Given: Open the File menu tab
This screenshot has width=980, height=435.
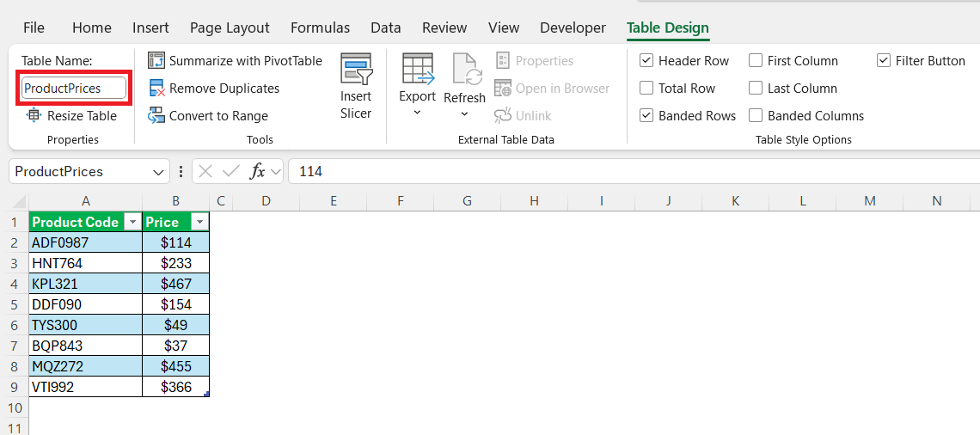Looking at the screenshot, I should point(34,28).
